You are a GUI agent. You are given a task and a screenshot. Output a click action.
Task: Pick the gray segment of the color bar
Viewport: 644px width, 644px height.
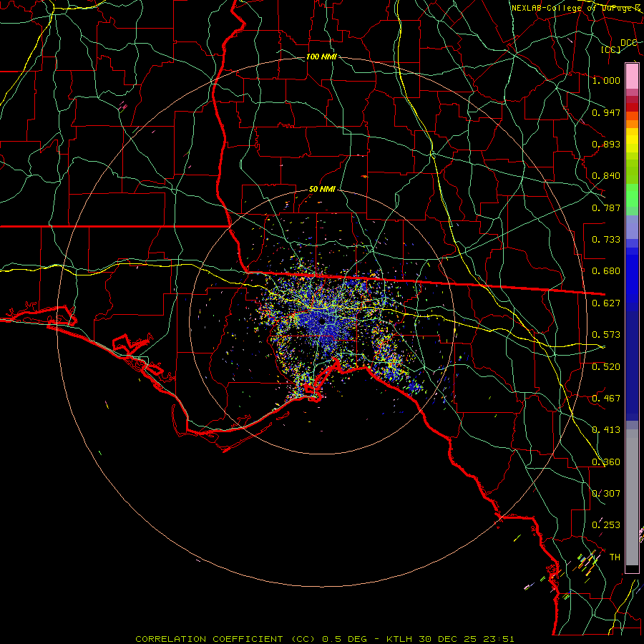pos(632,497)
